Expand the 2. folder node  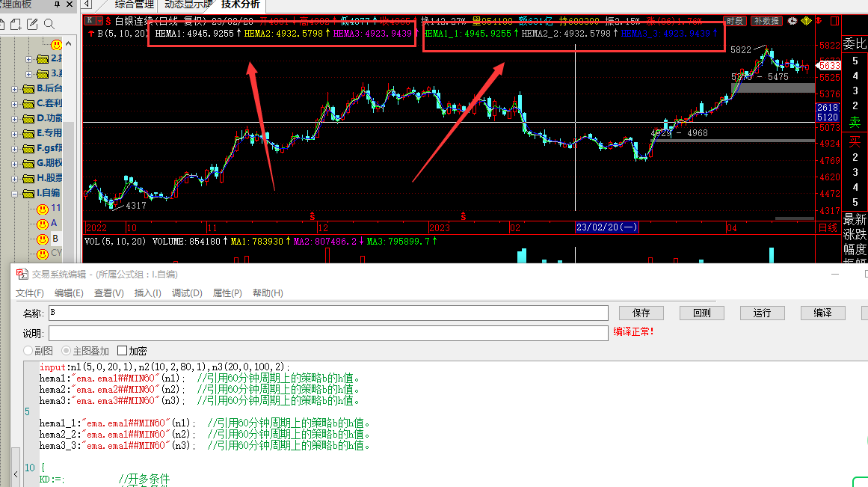coord(28,59)
